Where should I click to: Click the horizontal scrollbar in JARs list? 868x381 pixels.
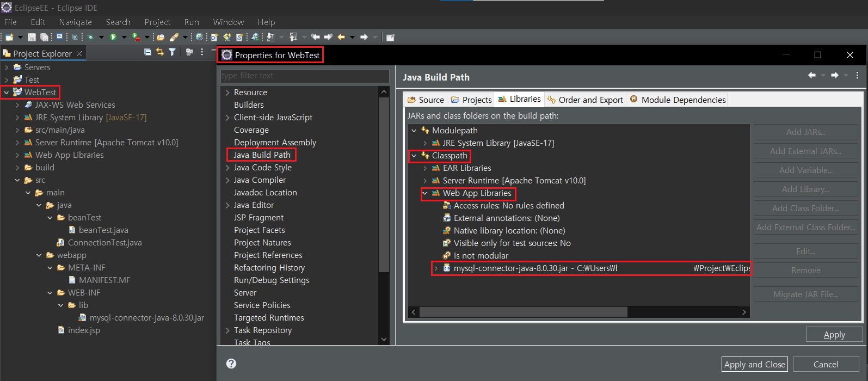523,312
